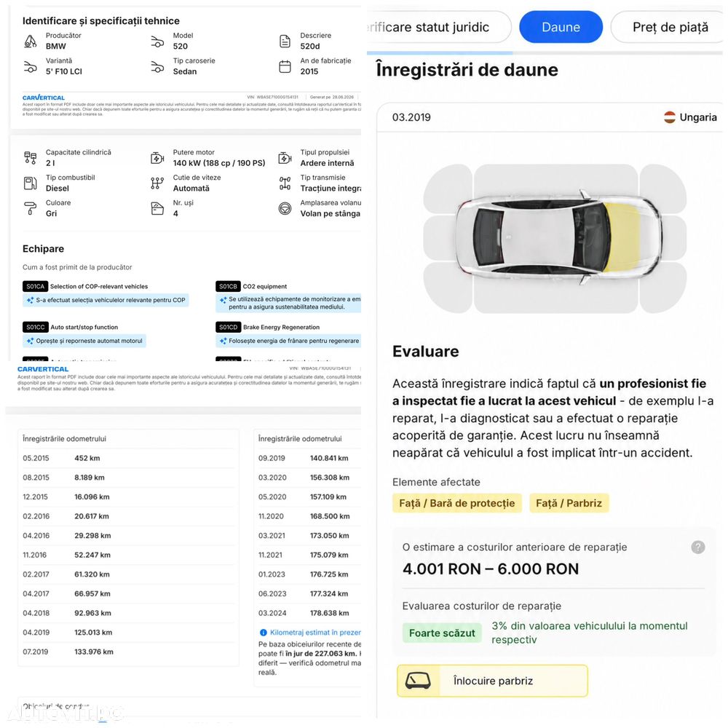Click the paint roller icon beside Culoare
Viewport: 728px width, 728px height.
(x=30, y=208)
